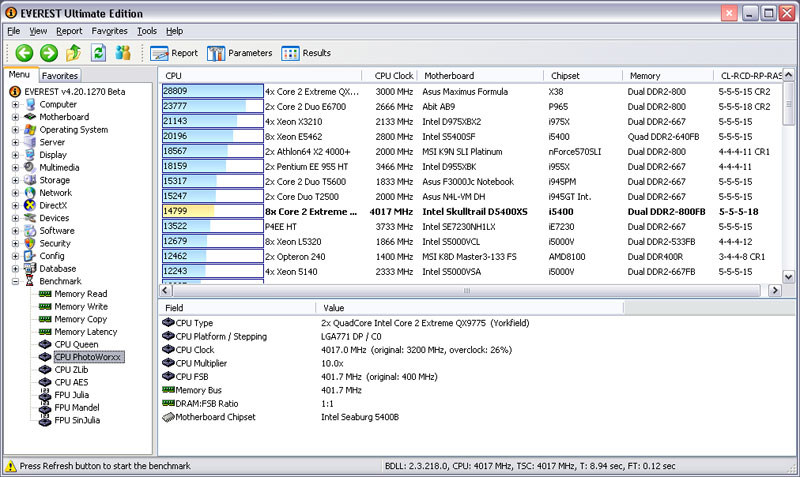Show benchmark Results from toolbar
800x477 pixels.
point(306,53)
